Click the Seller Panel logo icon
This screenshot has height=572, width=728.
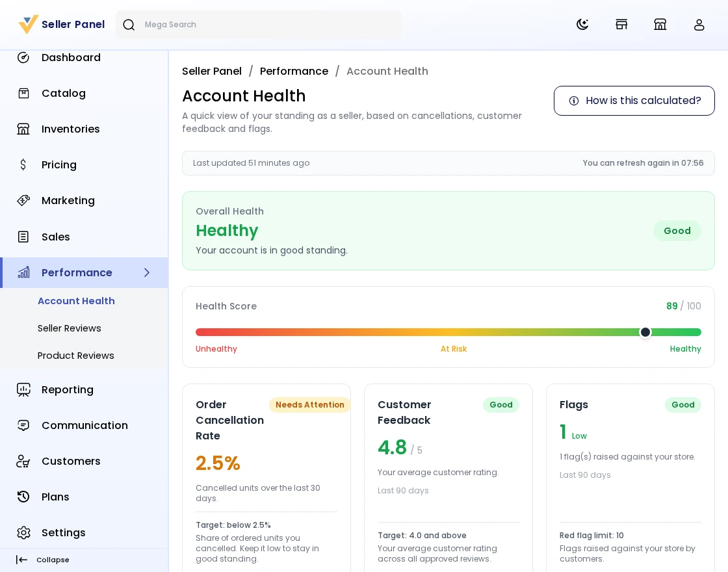pos(28,24)
